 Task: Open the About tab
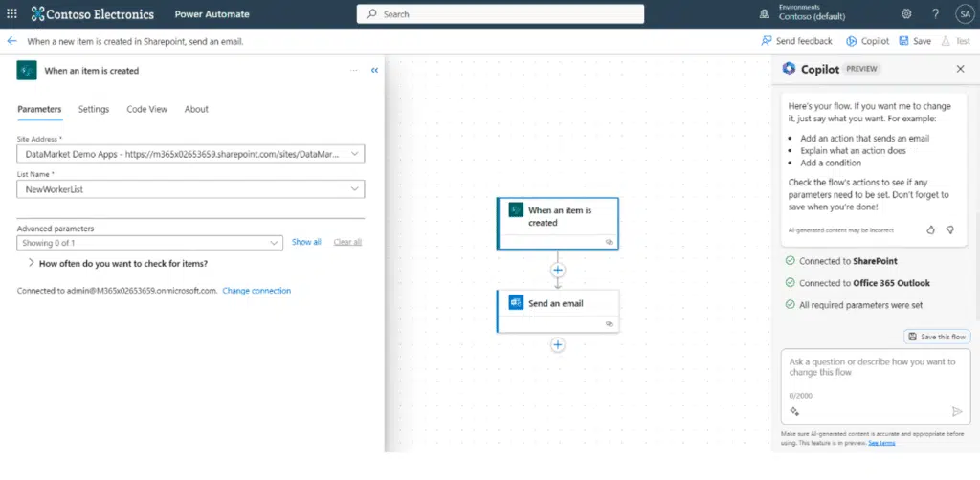[x=196, y=109]
